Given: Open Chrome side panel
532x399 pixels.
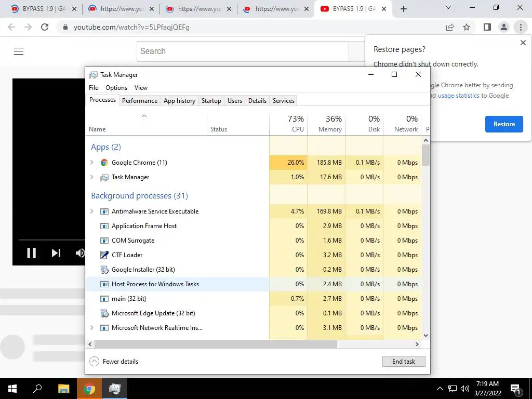Looking at the screenshot, I should tap(487, 27).
